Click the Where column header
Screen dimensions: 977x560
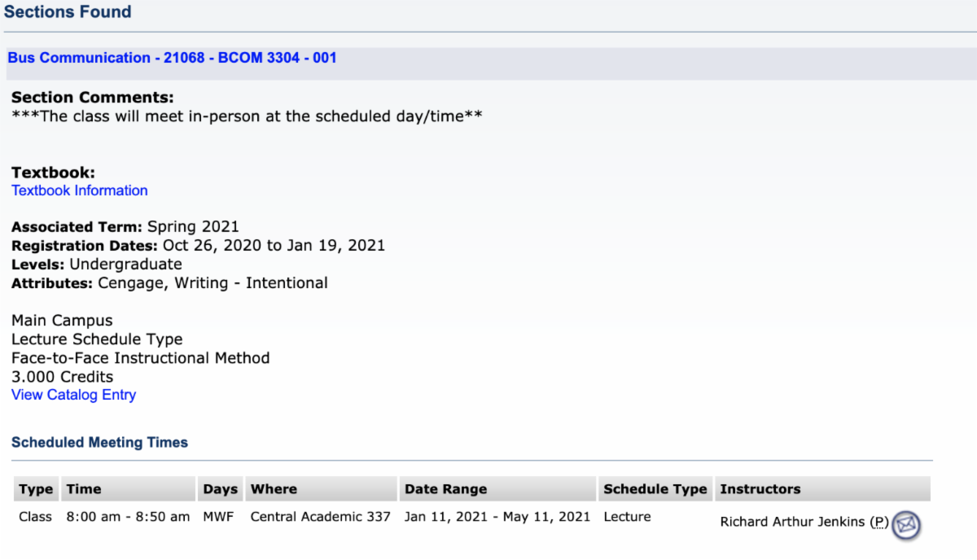click(x=274, y=489)
